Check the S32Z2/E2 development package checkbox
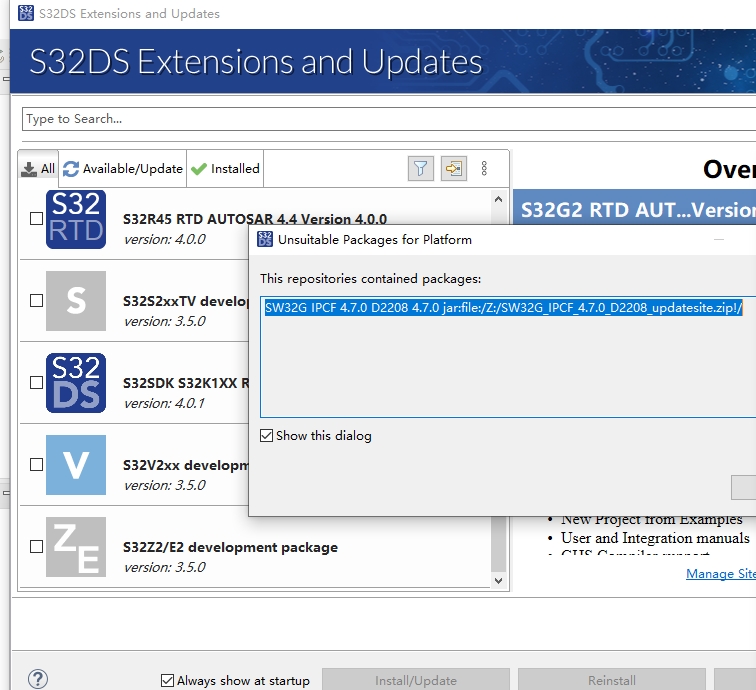The image size is (756, 690). point(36,546)
